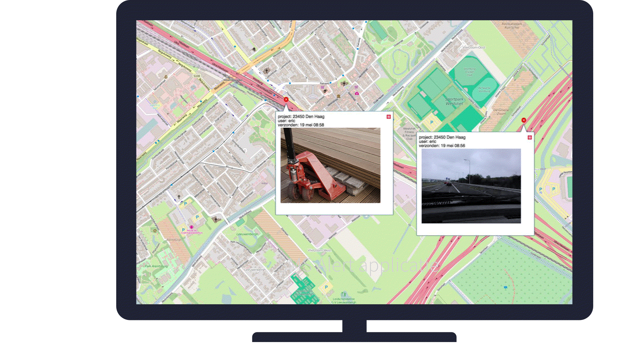644x347 pixels.
Task: Click the Recreatiepark Rijn-Schie label
Action: (511, 26)
